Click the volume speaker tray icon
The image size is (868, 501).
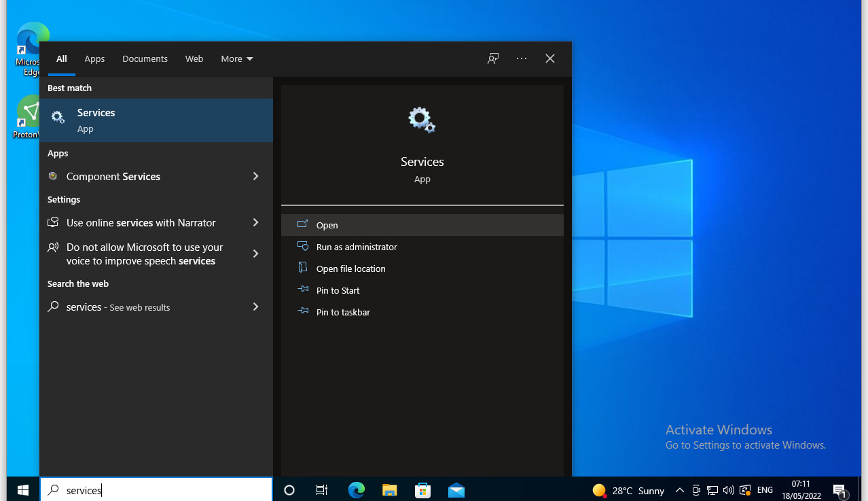[x=729, y=490]
